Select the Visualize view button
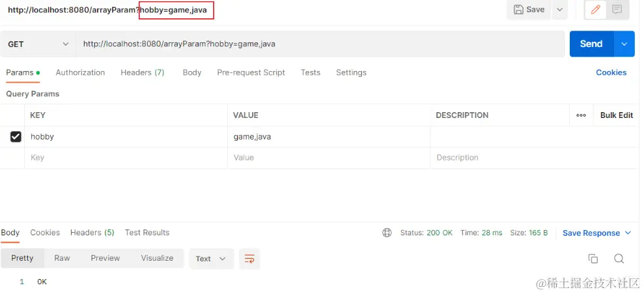Screen dimensions: 644x294 (157, 258)
